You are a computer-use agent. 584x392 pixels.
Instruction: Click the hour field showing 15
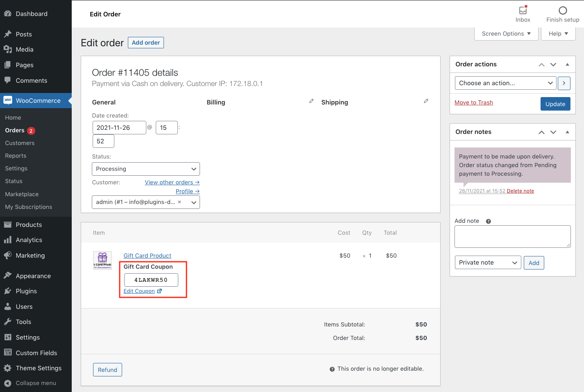[x=167, y=128]
